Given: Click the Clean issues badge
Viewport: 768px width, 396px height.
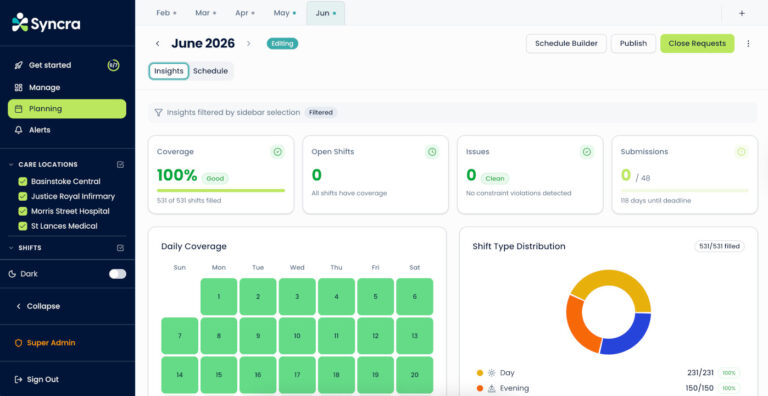Looking at the screenshot, I should point(495,179).
